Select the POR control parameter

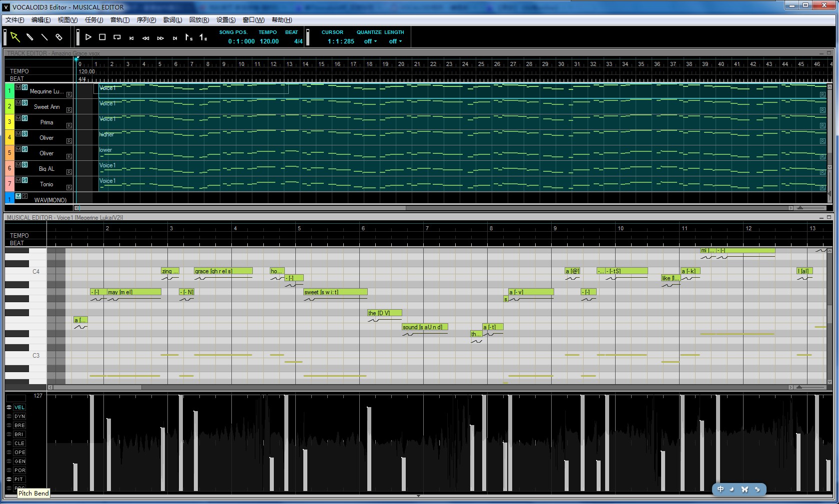(x=19, y=471)
